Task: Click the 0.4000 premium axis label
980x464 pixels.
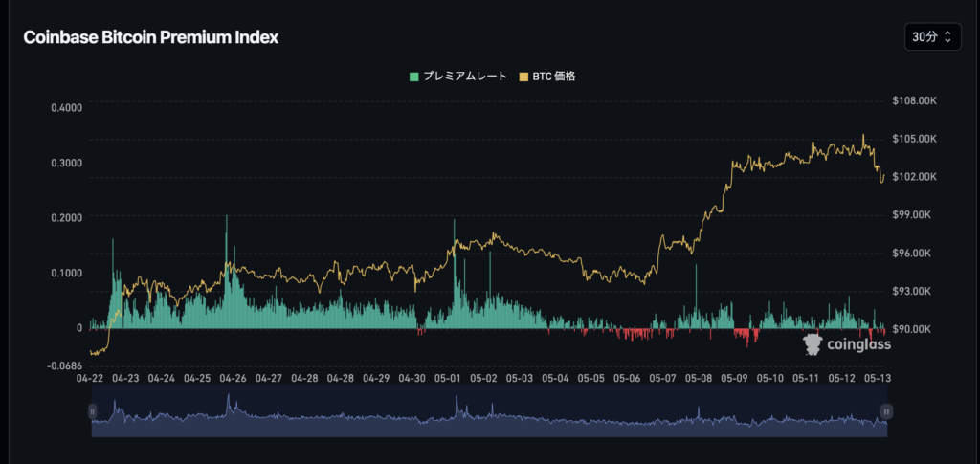Action: click(x=67, y=107)
